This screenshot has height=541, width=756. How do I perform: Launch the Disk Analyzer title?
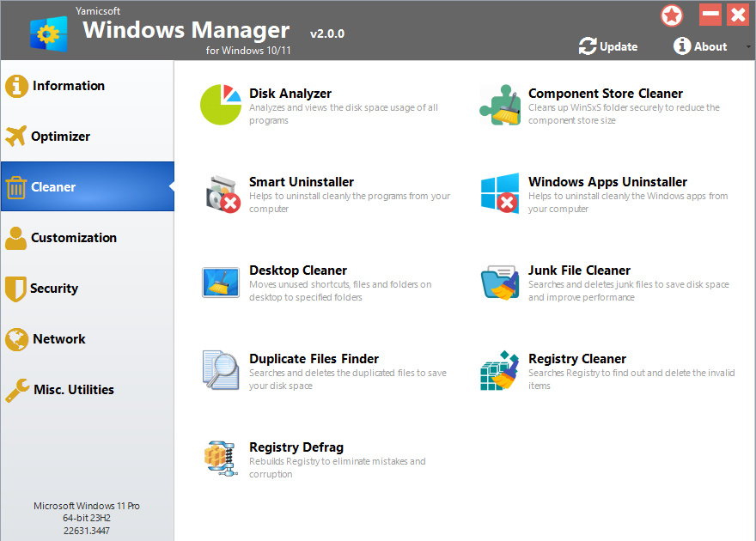pos(290,94)
